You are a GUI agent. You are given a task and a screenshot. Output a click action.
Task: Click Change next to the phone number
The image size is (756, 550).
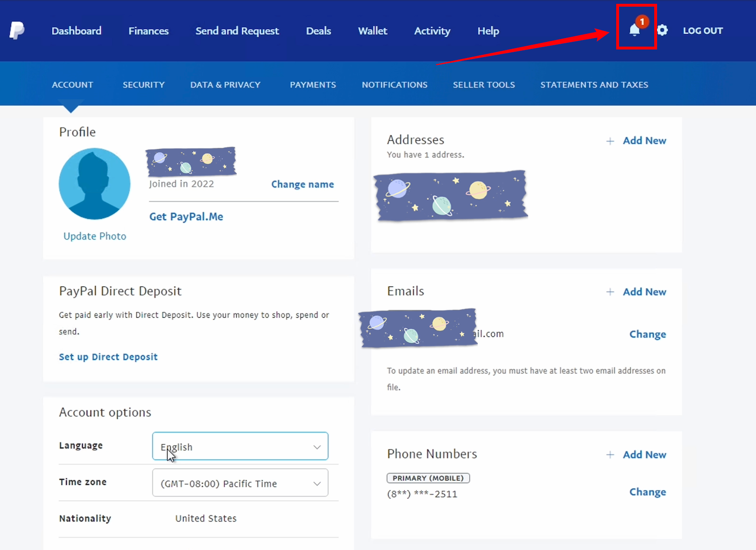tap(648, 492)
